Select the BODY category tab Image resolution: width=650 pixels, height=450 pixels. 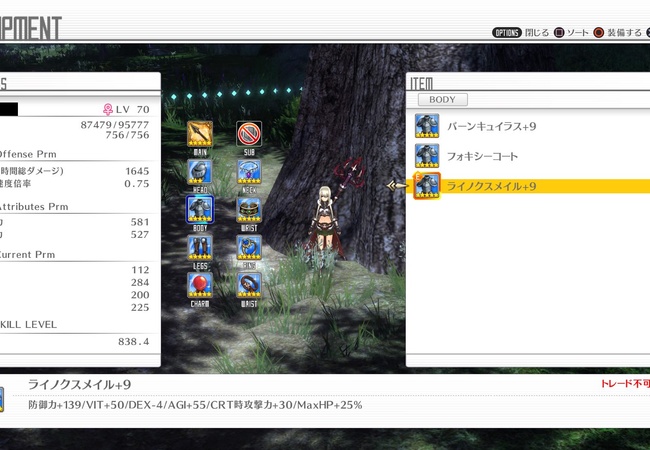[443, 100]
